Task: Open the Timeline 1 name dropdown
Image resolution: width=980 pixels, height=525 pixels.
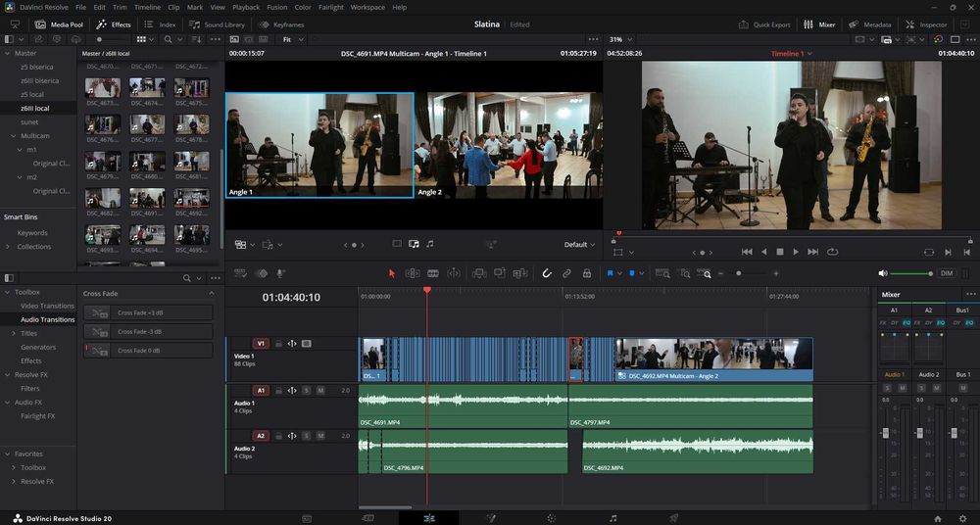Action: click(791, 53)
